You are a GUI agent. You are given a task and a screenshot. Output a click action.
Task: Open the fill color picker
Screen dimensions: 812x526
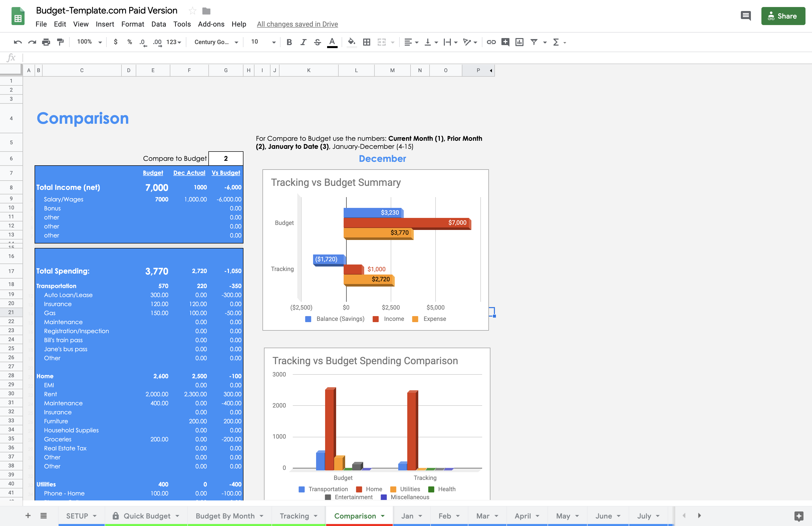351,42
